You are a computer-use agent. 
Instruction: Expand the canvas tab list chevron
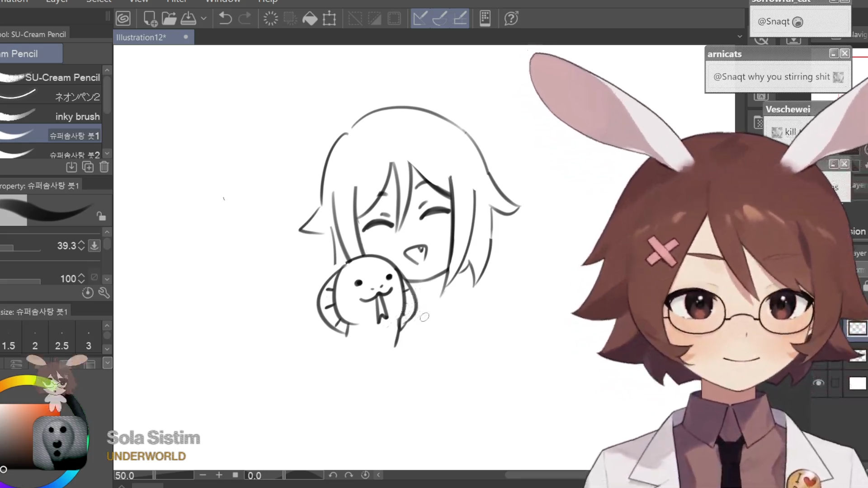click(740, 36)
